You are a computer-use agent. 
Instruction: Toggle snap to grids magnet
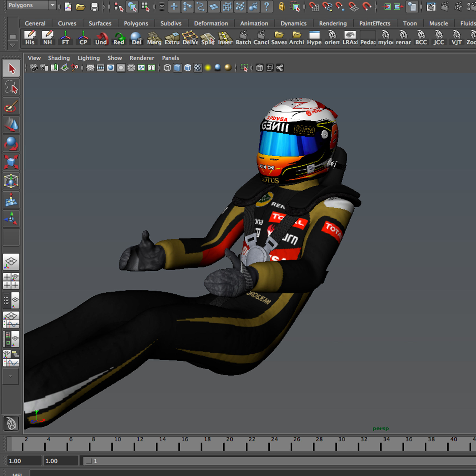point(314,7)
